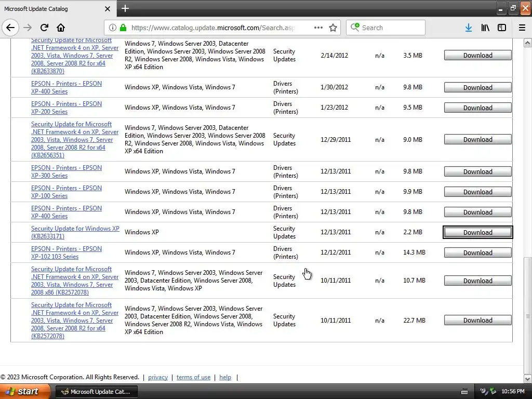The image size is (532, 399).
Task: Select Microsoft Update Catalog taskbar button
Action: pyautogui.click(x=96, y=392)
